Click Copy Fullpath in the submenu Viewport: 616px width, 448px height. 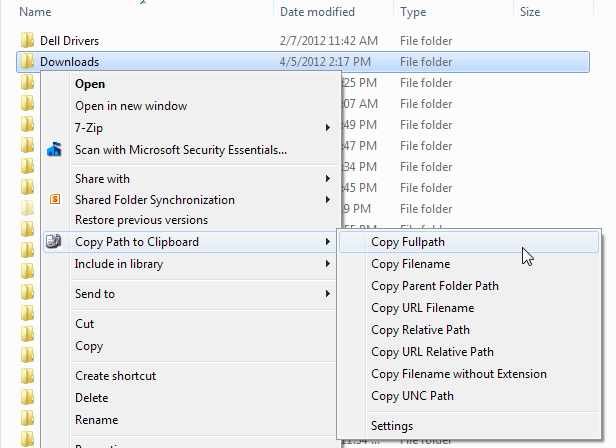point(408,242)
